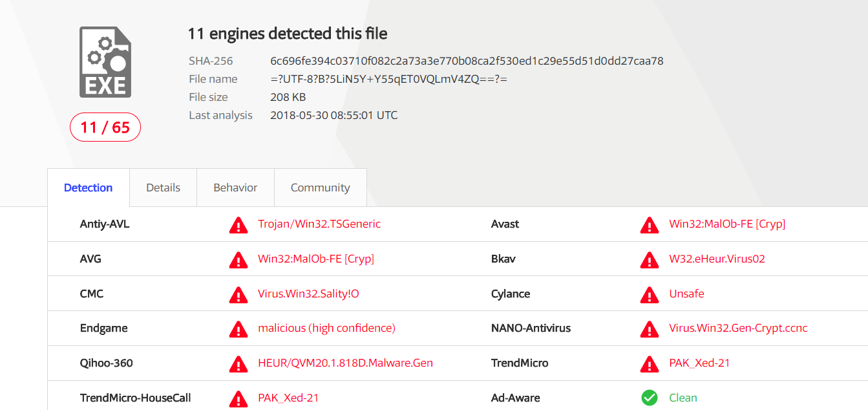Click the SHA-256 hash value
This screenshot has width=868, height=410.
[467, 61]
